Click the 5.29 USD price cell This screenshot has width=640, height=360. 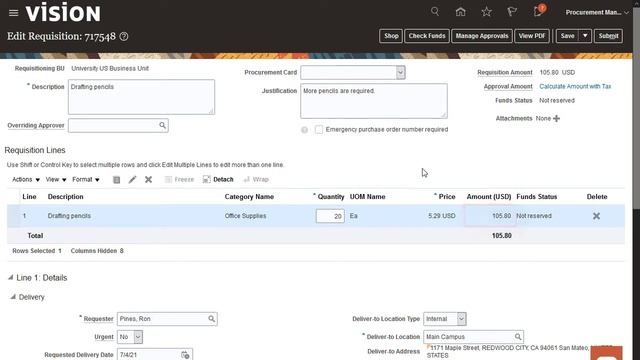[442, 216]
